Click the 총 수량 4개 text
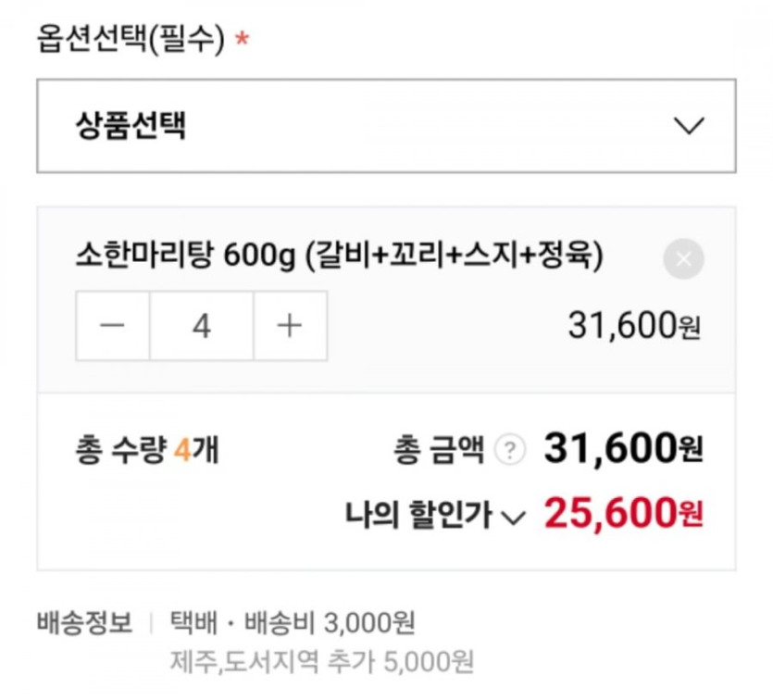Image resolution: width=773 pixels, height=700 pixels. pos(146,451)
